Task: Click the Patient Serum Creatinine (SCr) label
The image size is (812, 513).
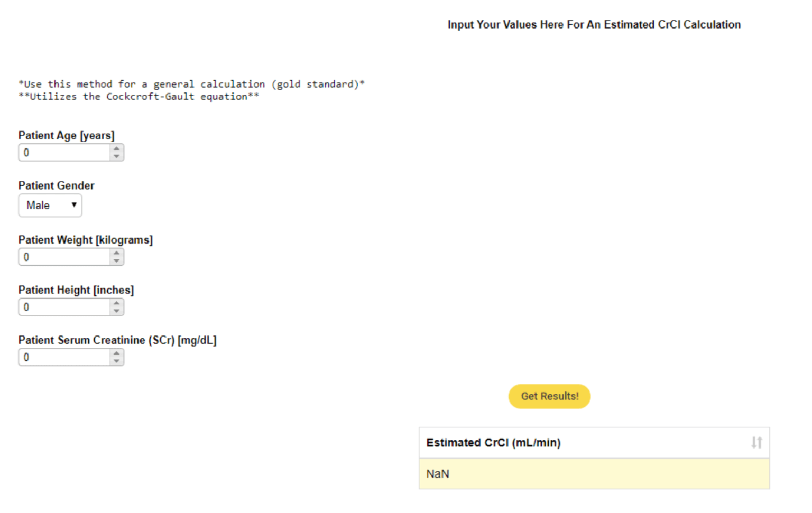Action: tap(117, 340)
